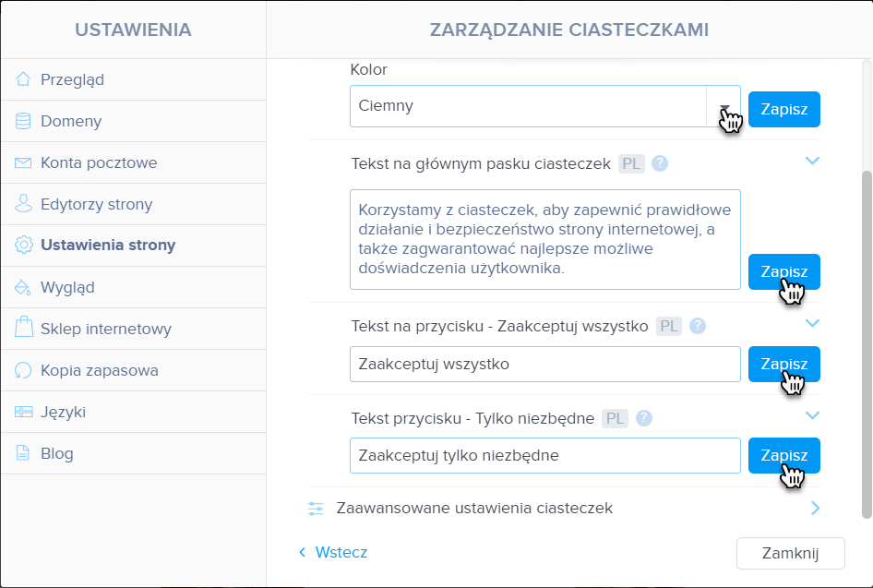Click the Sklep internetowy shopping bag icon
The width and height of the screenshot is (873, 588).
point(23,328)
